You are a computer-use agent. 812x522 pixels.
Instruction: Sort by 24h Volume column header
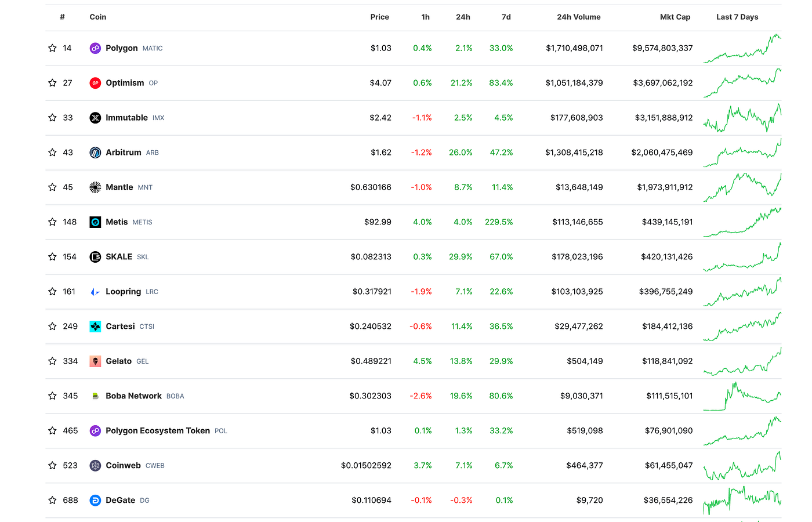click(x=579, y=17)
